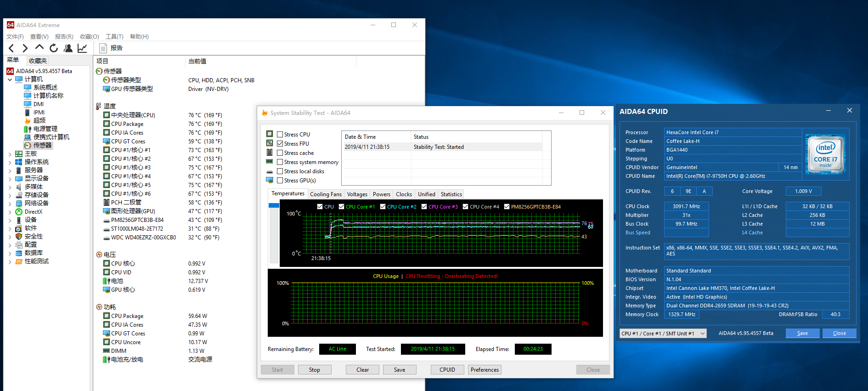Viewport: 868px width, 391px height.
Task: Expand the 操作系统 tree node
Action: 10,162
